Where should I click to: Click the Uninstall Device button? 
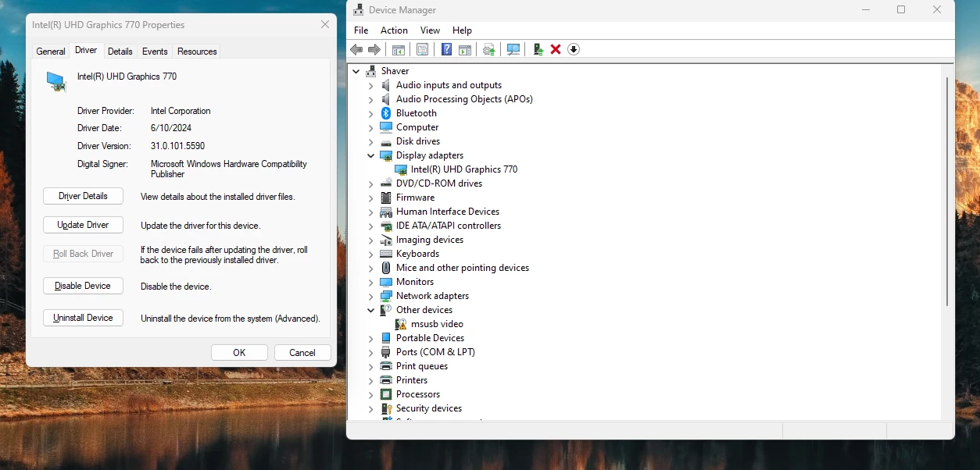pyautogui.click(x=83, y=318)
